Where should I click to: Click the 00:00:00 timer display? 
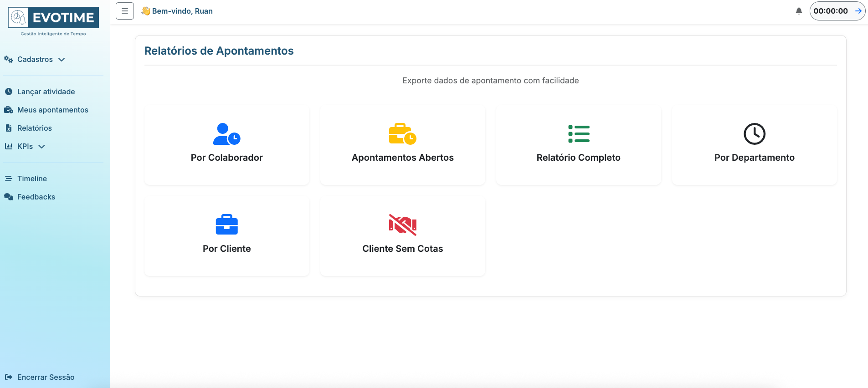pos(831,11)
